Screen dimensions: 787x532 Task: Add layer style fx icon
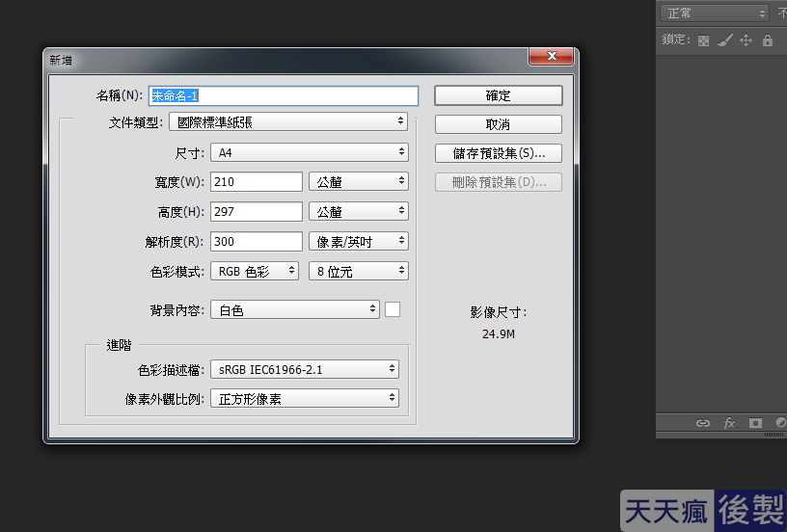point(729,423)
